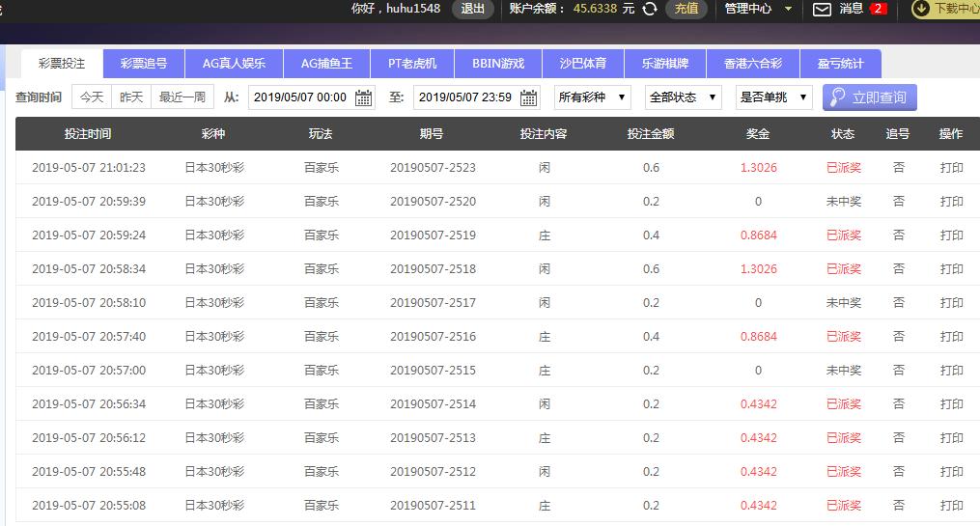Open the 管理中心 dropdown menu
Viewport: 980px width, 526px height.
tap(758, 9)
